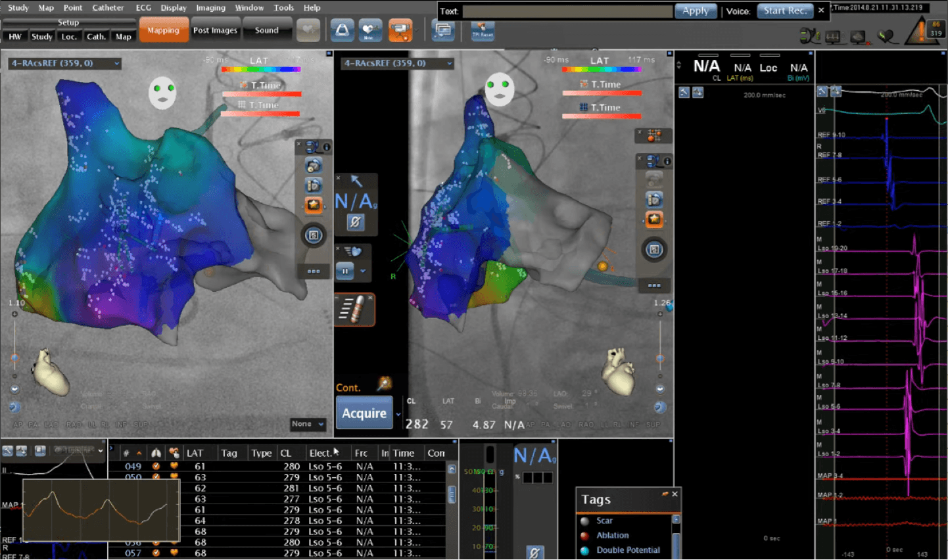Click the zero force button under N/A

pos(355,222)
